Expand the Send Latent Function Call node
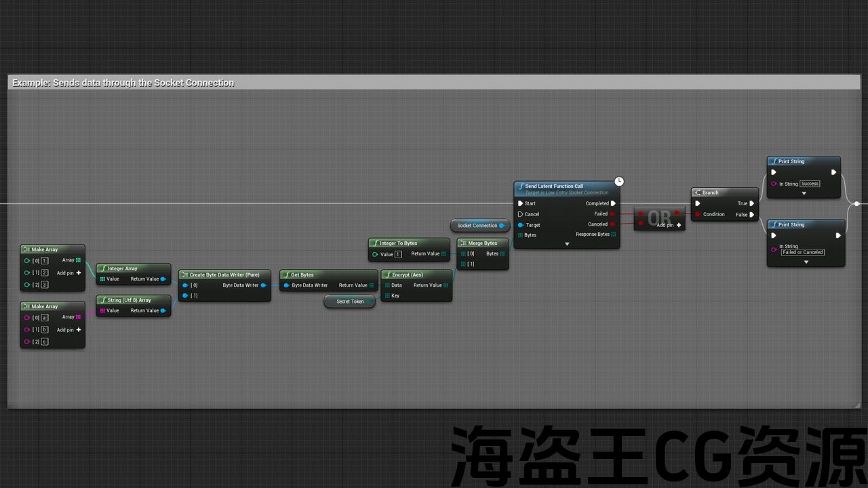868x488 pixels. [567, 244]
